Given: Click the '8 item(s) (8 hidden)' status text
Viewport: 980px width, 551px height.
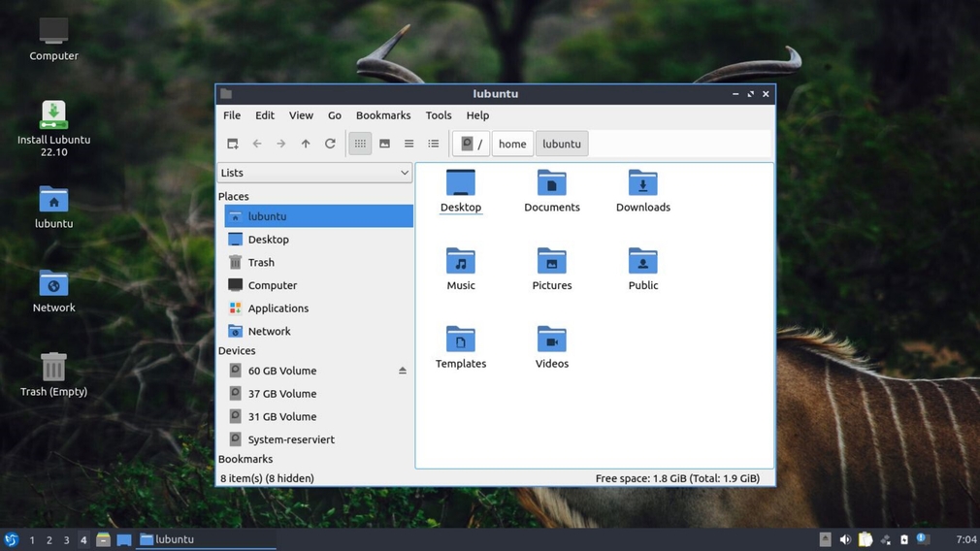Looking at the screenshot, I should coord(267,478).
